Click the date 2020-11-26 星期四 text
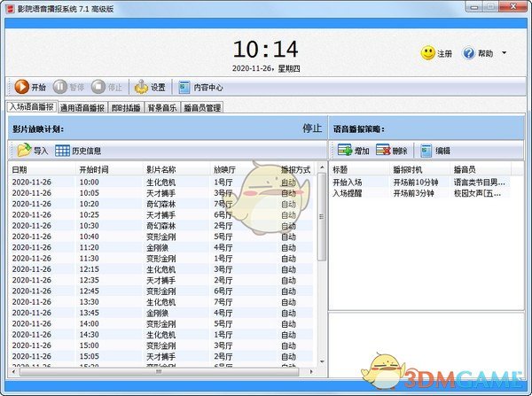This screenshot has height=396, width=532. pyautogui.click(x=266, y=68)
